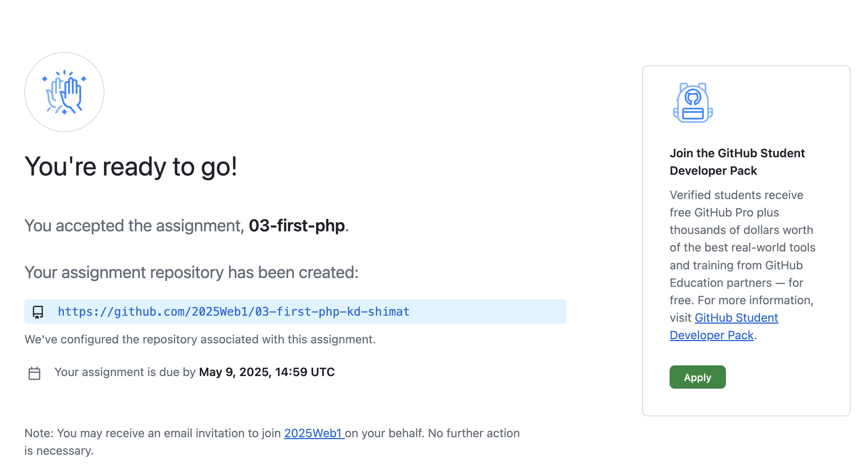This screenshot has height=468, width=868.
Task: Click the calendar icon next to the due date
Action: click(x=35, y=373)
